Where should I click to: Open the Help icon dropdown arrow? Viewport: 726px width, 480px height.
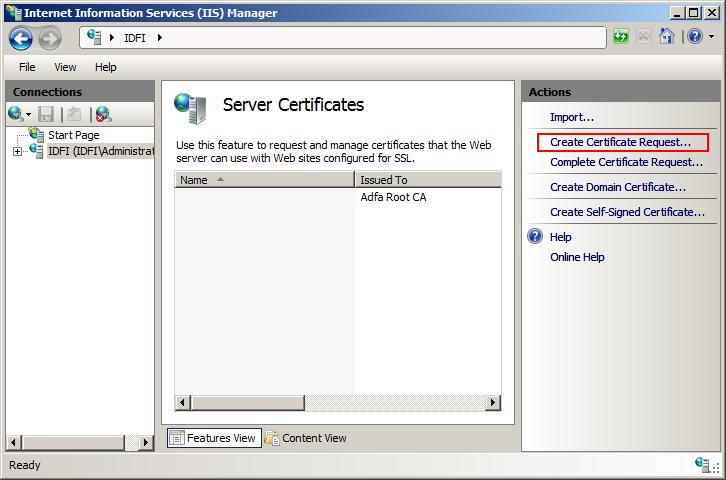coord(711,37)
